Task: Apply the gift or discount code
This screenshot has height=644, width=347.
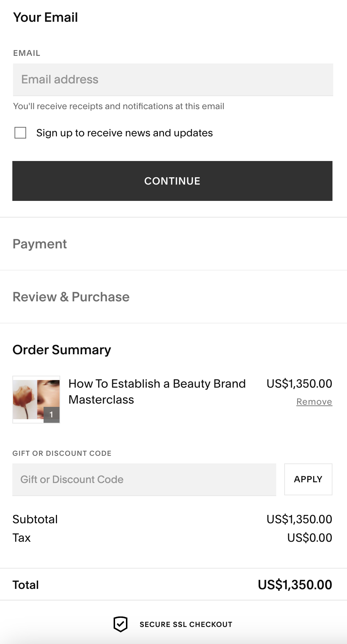Action: point(308,479)
